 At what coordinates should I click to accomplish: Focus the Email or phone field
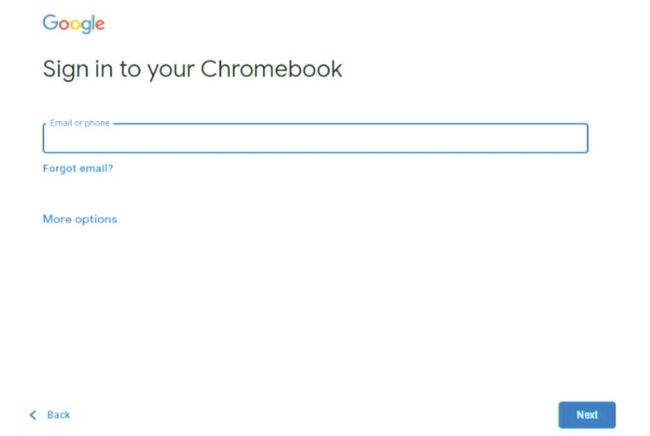pyautogui.click(x=315, y=139)
